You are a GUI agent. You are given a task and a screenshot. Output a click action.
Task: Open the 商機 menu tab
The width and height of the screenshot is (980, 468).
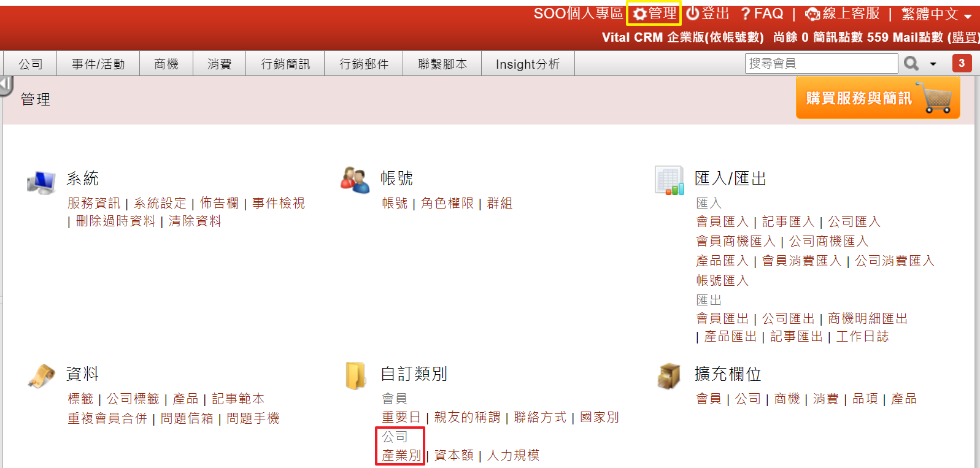coord(166,64)
